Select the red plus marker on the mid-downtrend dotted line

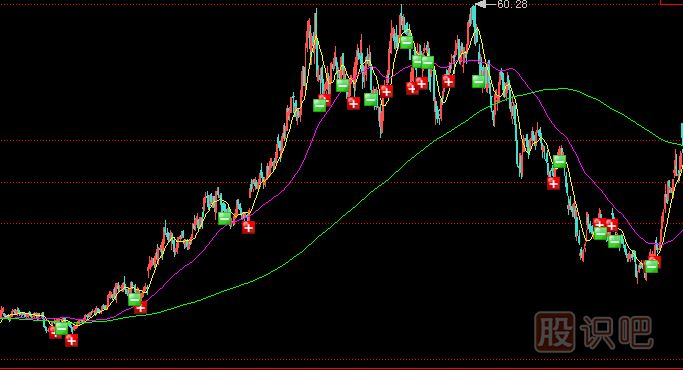click(553, 183)
